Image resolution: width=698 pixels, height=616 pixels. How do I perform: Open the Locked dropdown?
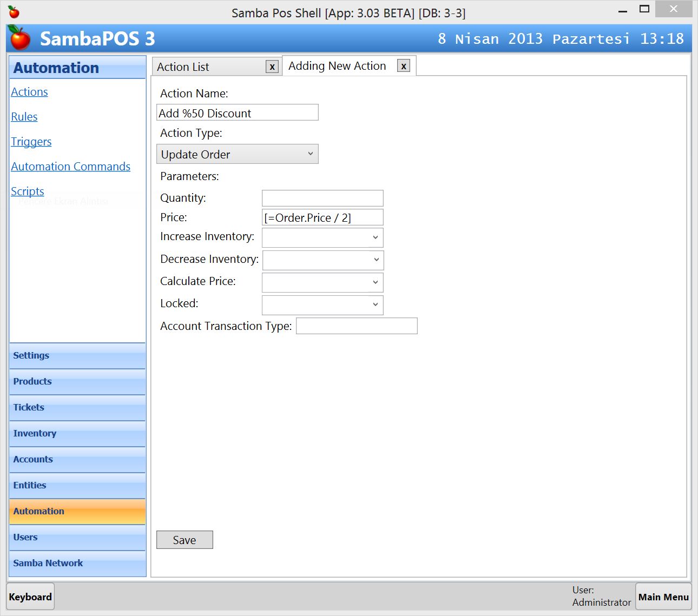tap(322, 304)
